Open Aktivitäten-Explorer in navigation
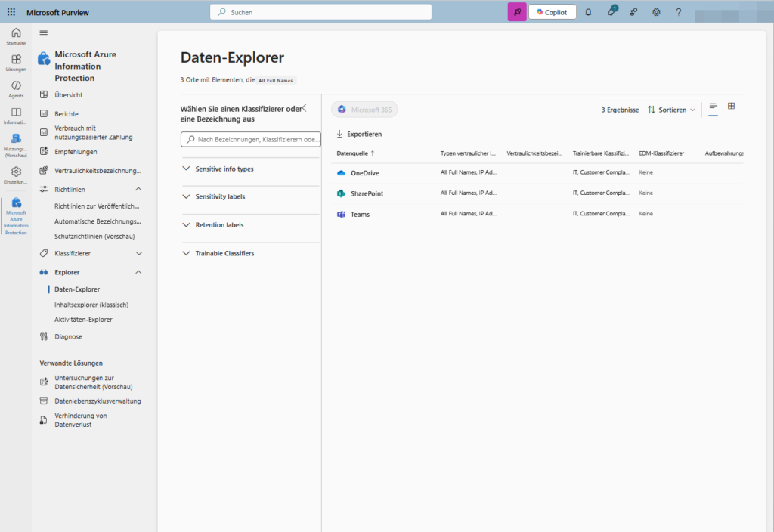The width and height of the screenshot is (774, 532). (x=83, y=320)
